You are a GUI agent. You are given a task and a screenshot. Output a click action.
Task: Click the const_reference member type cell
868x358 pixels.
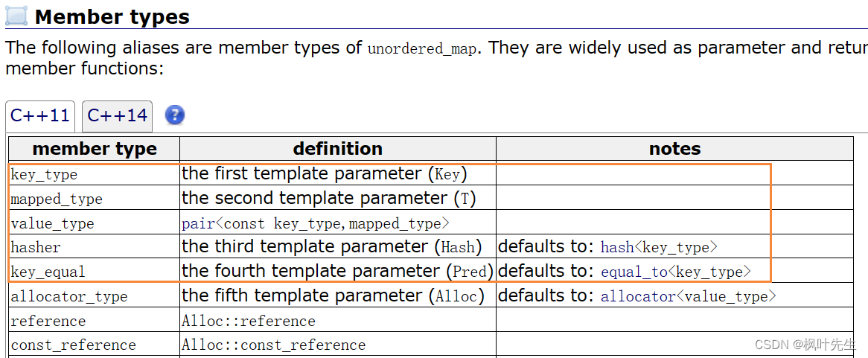click(94, 344)
